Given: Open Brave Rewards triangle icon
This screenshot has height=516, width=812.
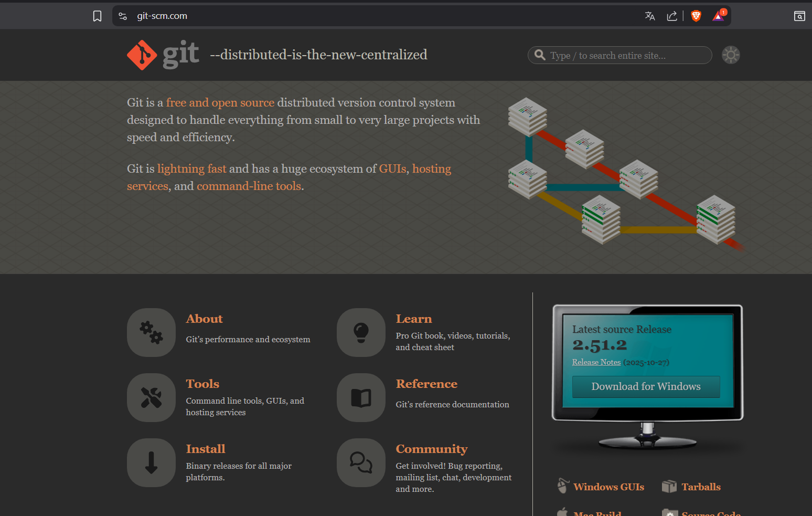Looking at the screenshot, I should pos(719,16).
